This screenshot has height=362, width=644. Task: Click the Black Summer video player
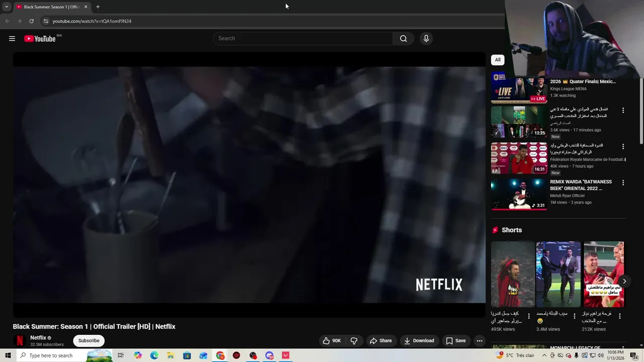click(x=249, y=185)
